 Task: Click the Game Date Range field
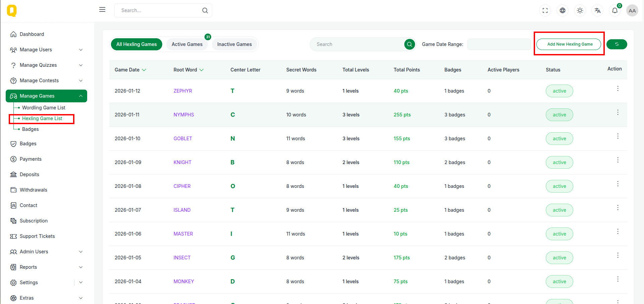coord(499,44)
